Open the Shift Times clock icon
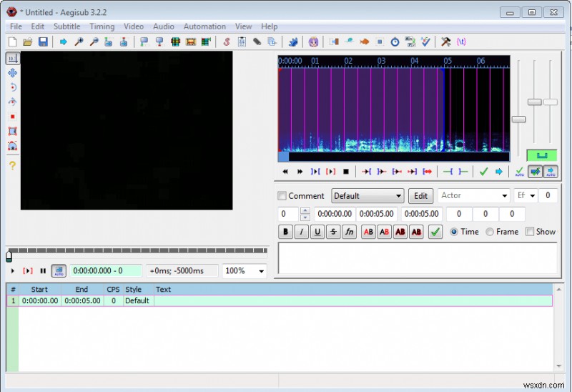 [395, 42]
